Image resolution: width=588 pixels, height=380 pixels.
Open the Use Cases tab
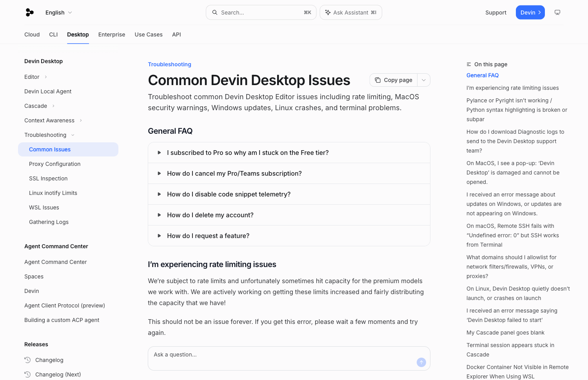pos(149,35)
